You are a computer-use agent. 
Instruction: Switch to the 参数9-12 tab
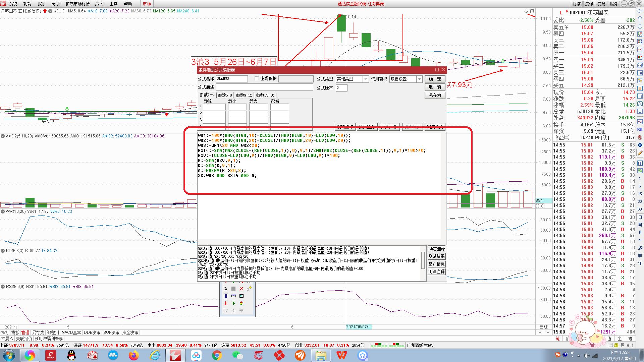point(244,95)
